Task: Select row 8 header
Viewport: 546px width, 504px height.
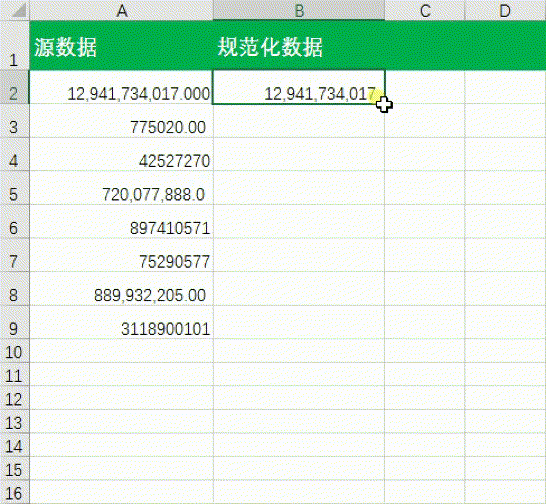Action: (x=15, y=289)
